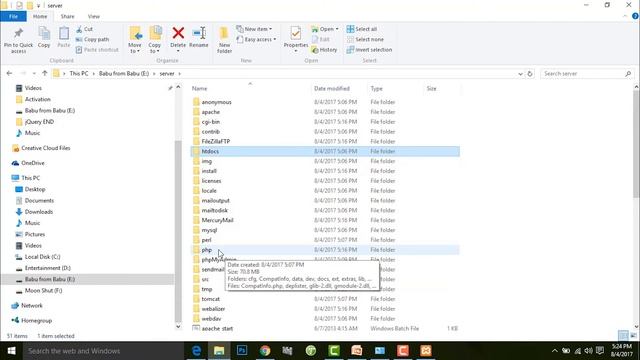The width and height of the screenshot is (640, 360).
Task: Collapse the ribbon using the chevron
Action: click(x=625, y=16)
